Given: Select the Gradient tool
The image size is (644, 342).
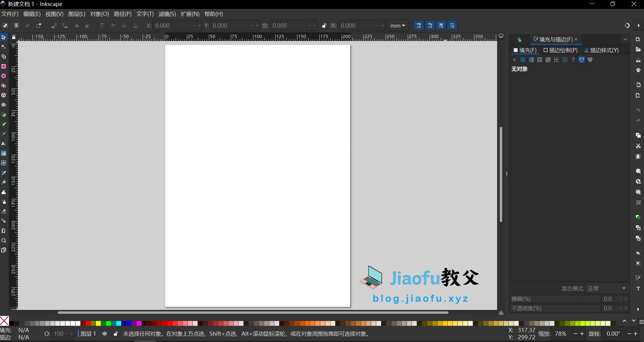Looking at the screenshot, I should pyautogui.click(x=4, y=153).
